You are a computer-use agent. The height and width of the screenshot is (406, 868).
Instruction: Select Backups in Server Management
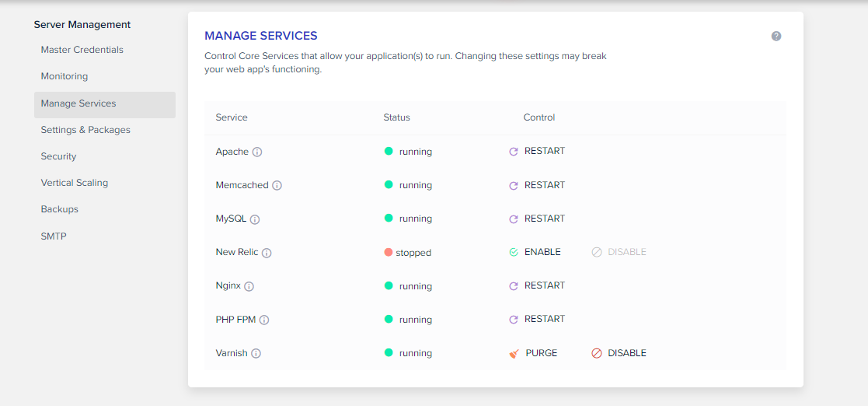[x=60, y=209]
